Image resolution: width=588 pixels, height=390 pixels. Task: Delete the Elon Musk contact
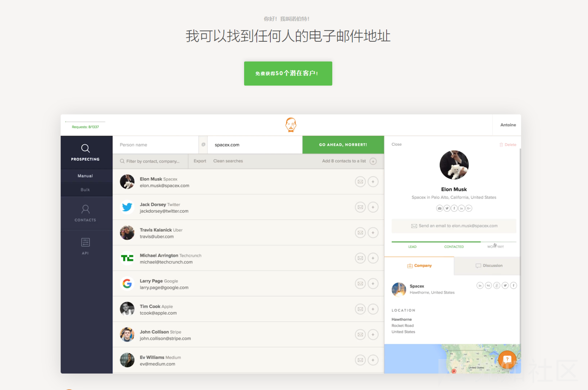point(508,145)
